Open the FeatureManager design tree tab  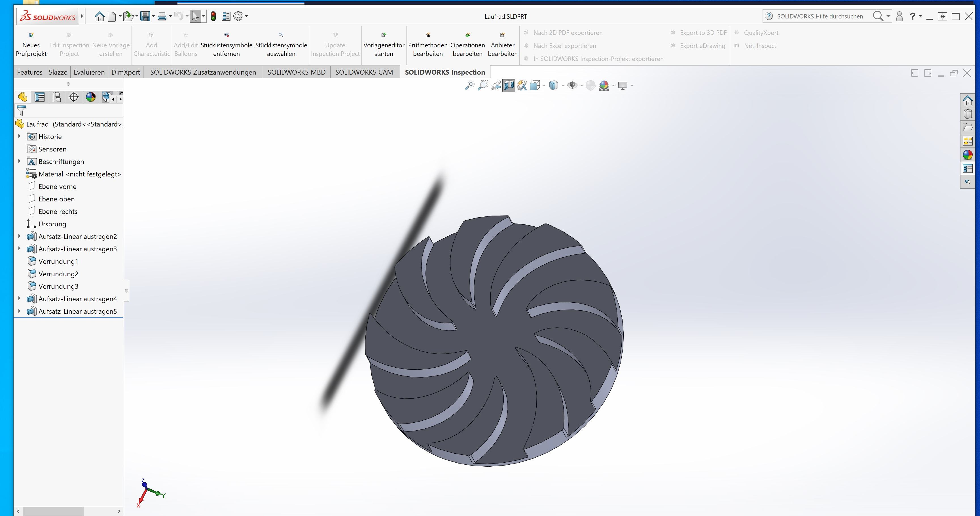click(x=23, y=97)
